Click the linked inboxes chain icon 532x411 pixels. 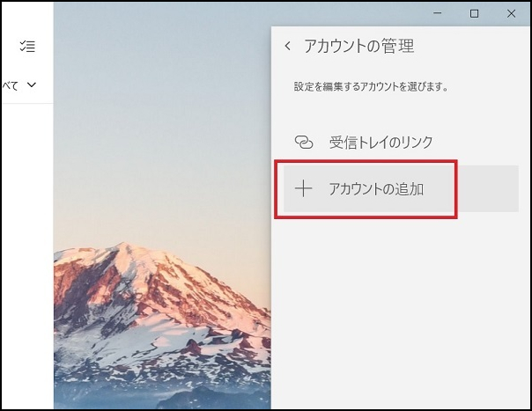(303, 142)
